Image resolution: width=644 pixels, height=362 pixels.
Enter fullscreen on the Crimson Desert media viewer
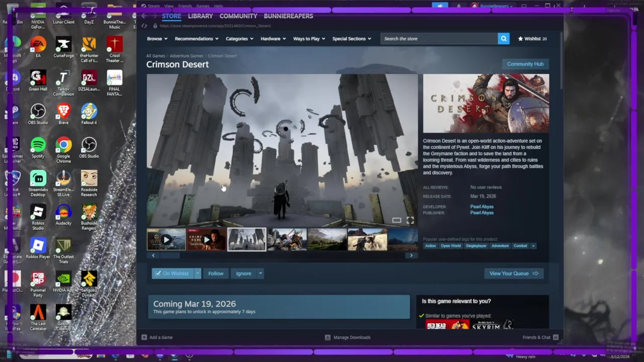pos(410,220)
